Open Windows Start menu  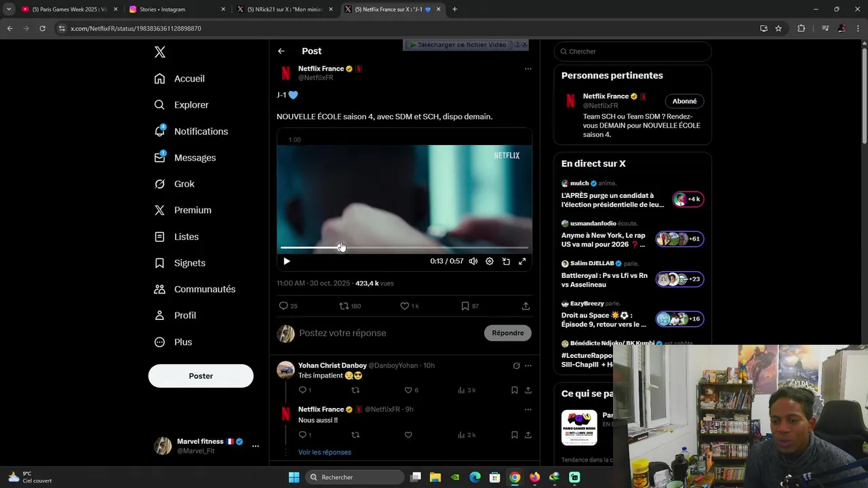294,477
